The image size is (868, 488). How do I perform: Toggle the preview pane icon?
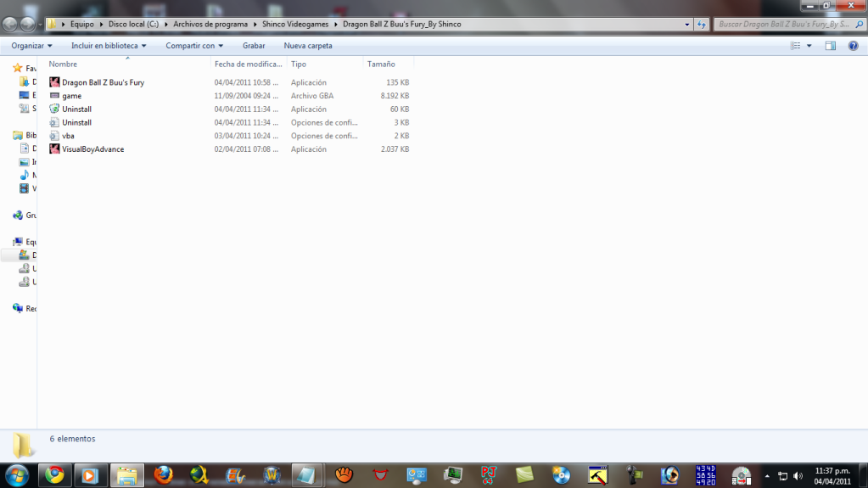tap(831, 46)
